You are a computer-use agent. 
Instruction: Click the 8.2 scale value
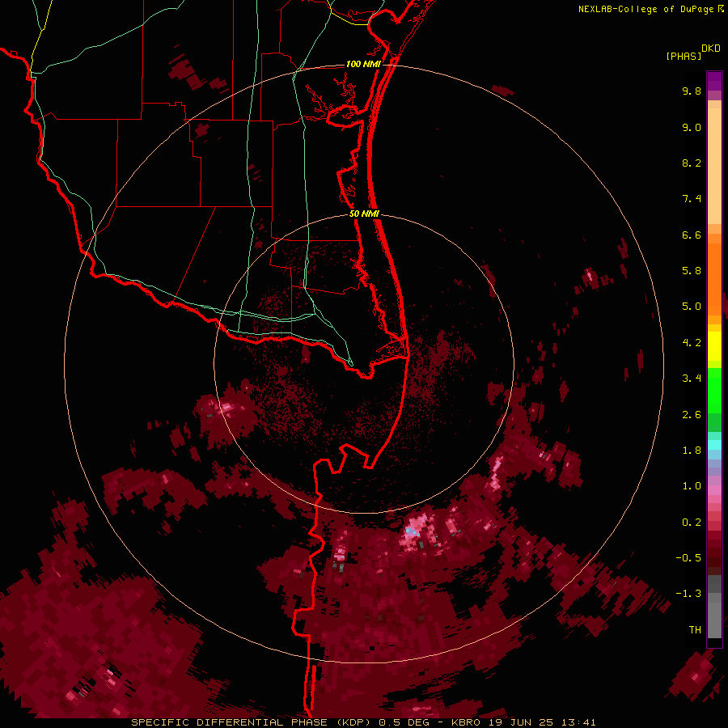coord(692,163)
